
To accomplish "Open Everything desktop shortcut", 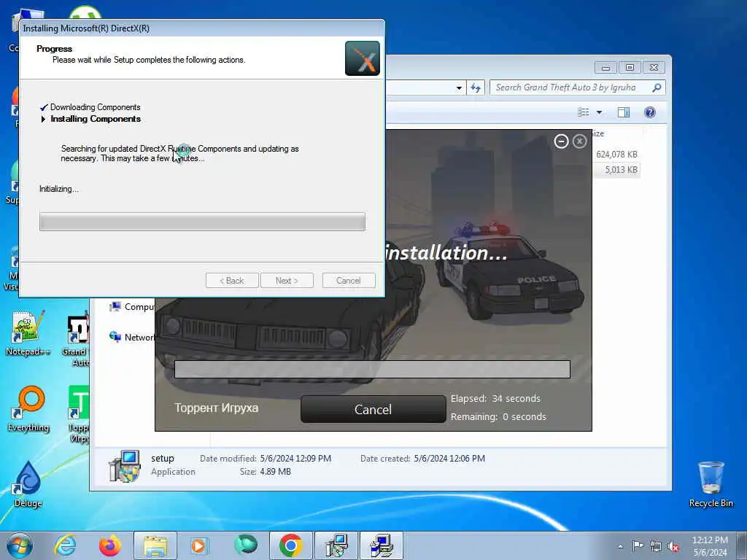I will point(28,409).
